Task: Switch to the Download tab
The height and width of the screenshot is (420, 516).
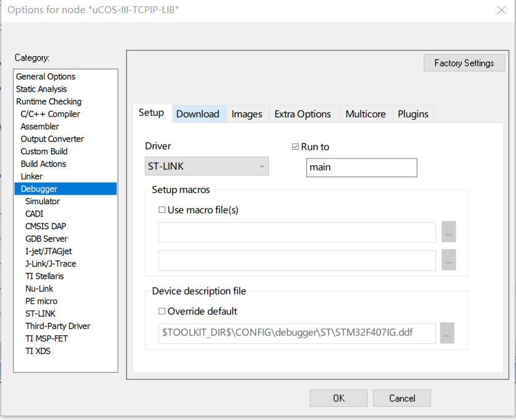Action: pyautogui.click(x=198, y=114)
